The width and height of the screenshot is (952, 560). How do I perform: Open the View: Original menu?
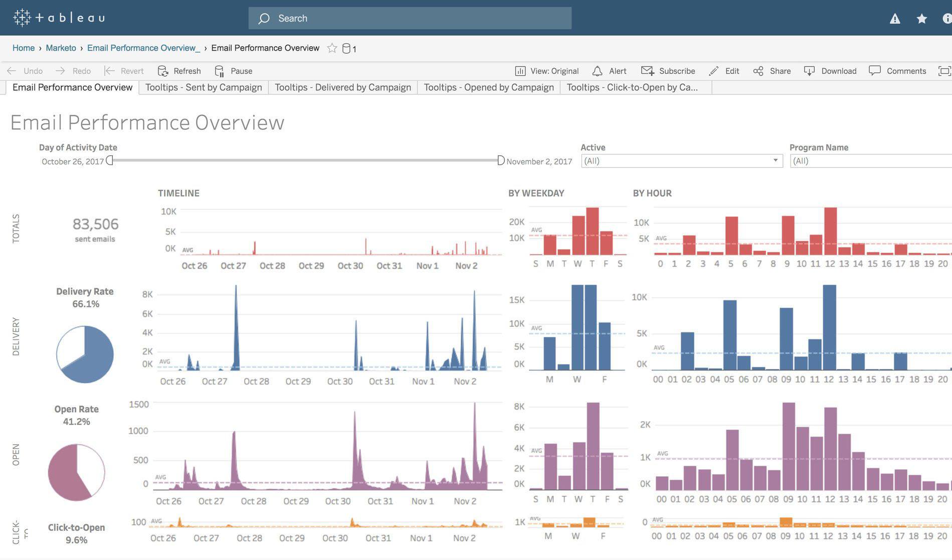[x=547, y=71]
